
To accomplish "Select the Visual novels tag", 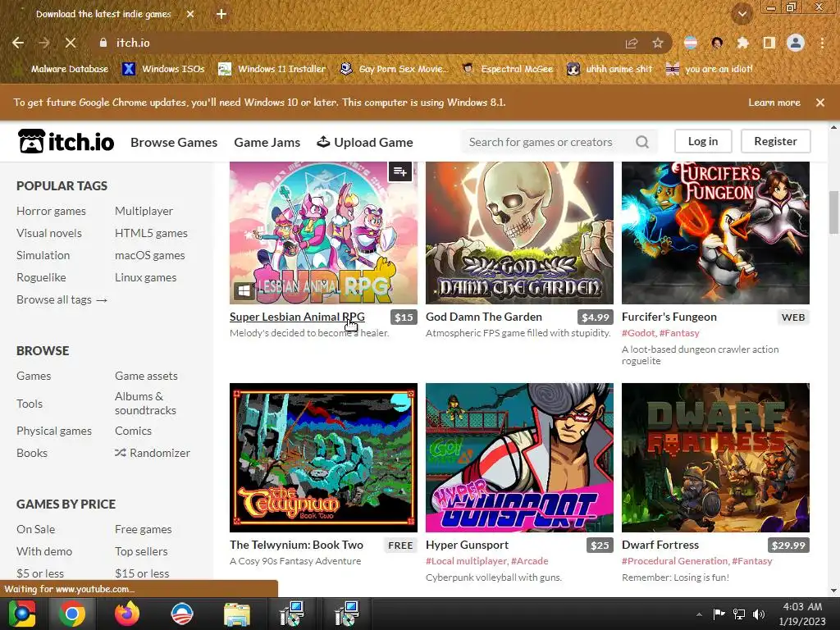I will [x=48, y=233].
